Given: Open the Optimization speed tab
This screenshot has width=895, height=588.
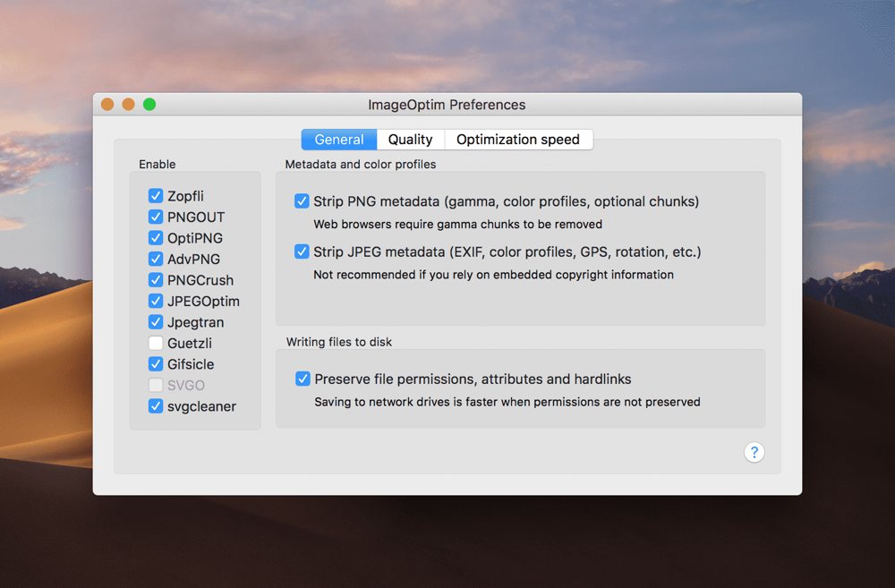Looking at the screenshot, I should pos(518,140).
